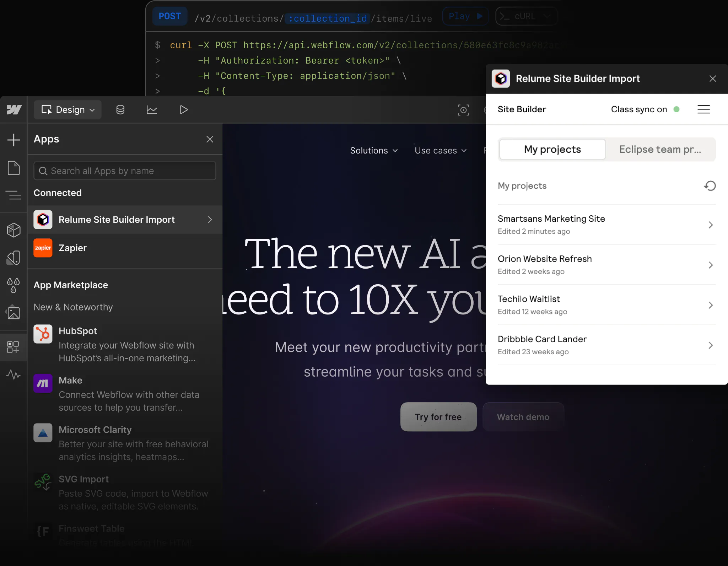Open the Pages panel icon
The height and width of the screenshot is (566, 728).
[x=14, y=168]
